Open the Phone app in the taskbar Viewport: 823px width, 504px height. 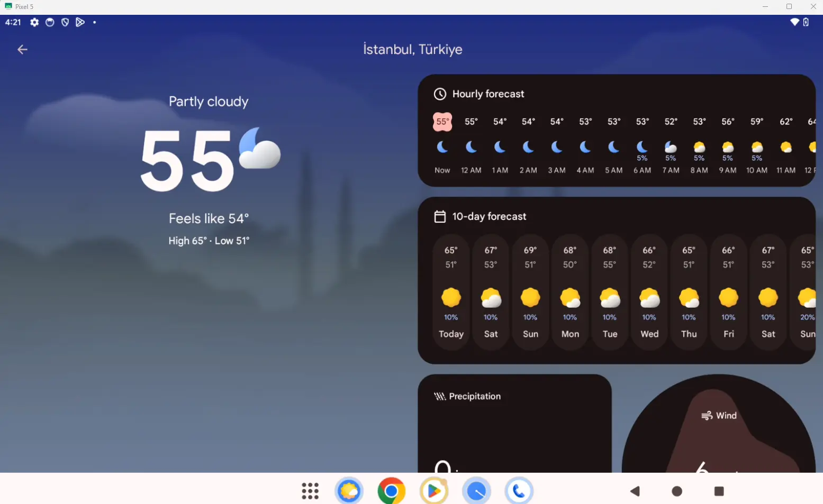click(x=519, y=491)
